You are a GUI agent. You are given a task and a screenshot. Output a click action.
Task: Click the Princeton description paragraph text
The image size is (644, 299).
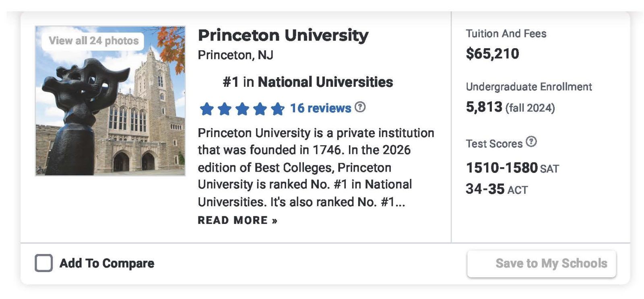point(316,167)
